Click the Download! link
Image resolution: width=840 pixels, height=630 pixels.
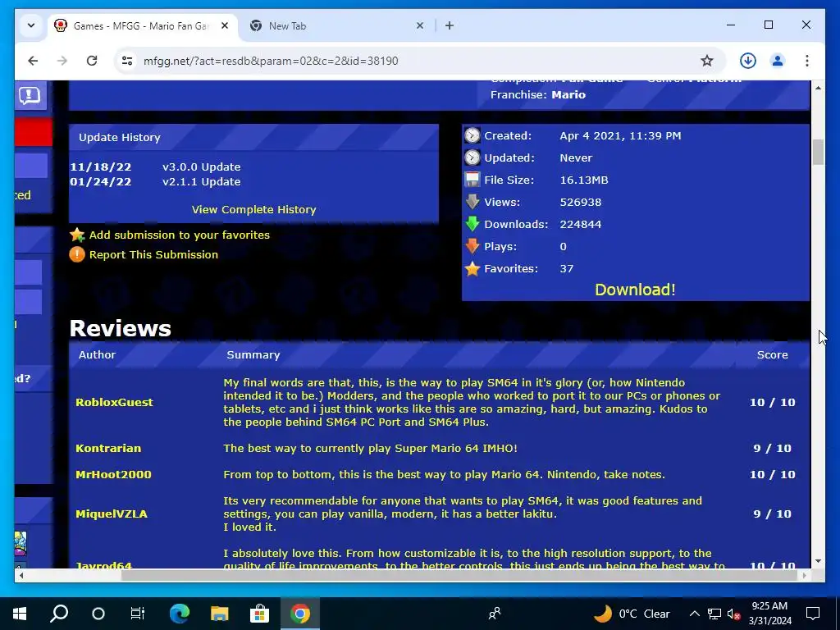point(636,290)
